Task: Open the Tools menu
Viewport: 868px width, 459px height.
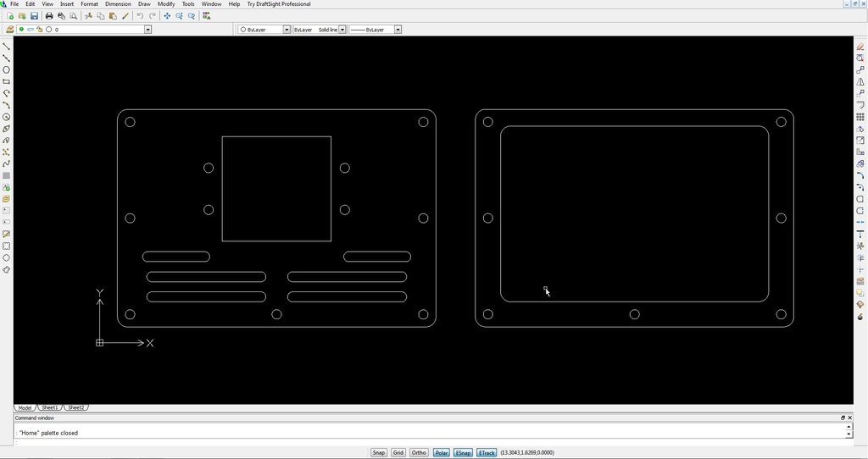Action: (x=188, y=4)
